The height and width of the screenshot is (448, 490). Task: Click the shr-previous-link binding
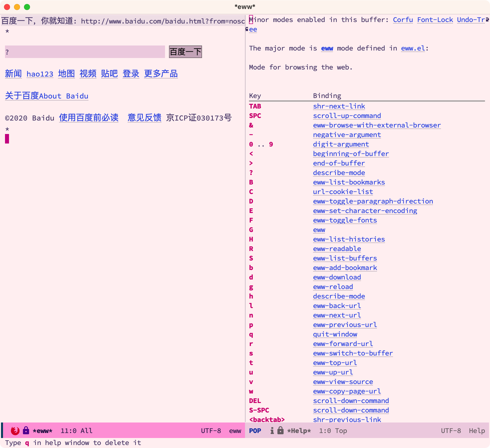(347, 419)
